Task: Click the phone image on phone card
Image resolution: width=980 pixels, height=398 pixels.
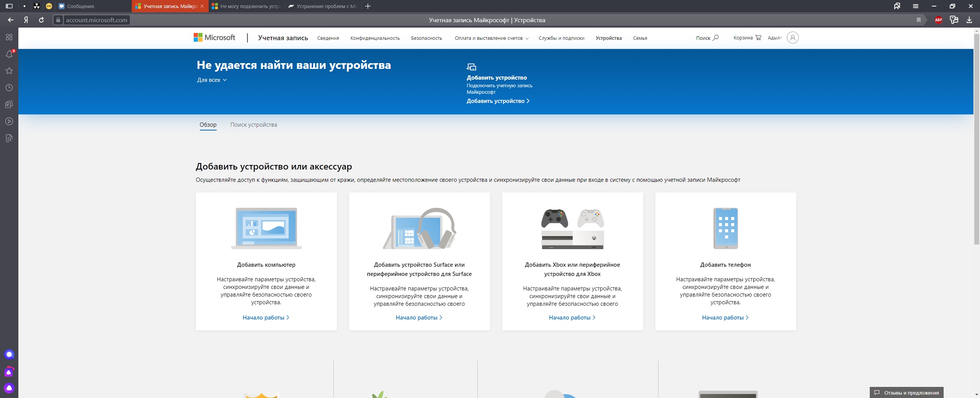Action: point(726,228)
